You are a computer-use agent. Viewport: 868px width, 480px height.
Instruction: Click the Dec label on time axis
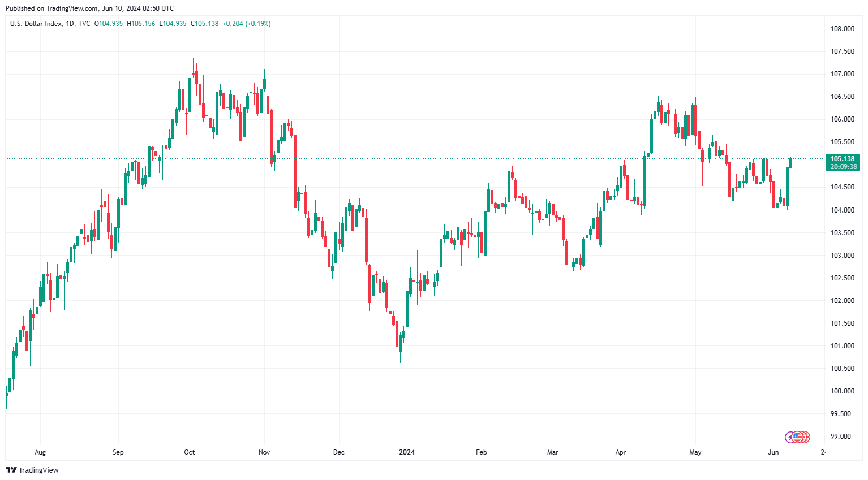[x=339, y=452]
